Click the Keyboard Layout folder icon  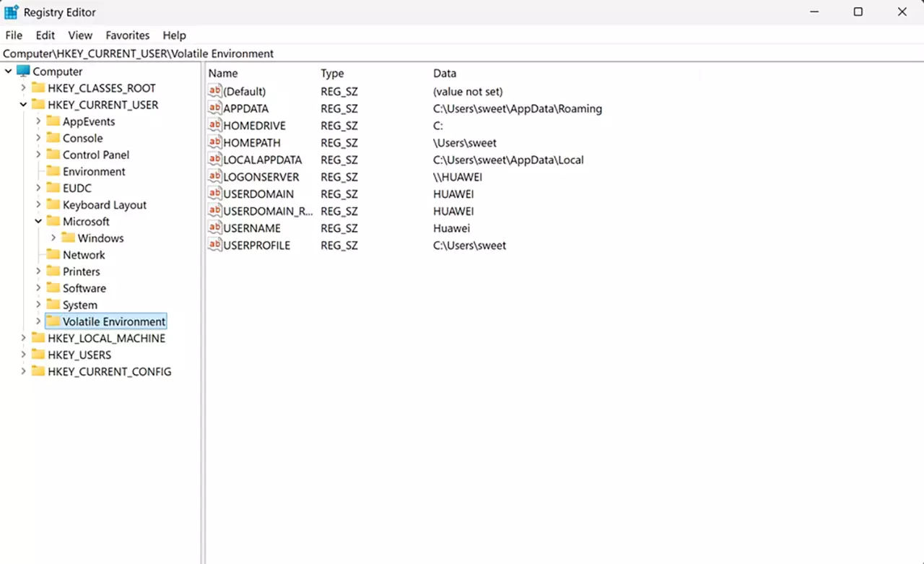(53, 204)
